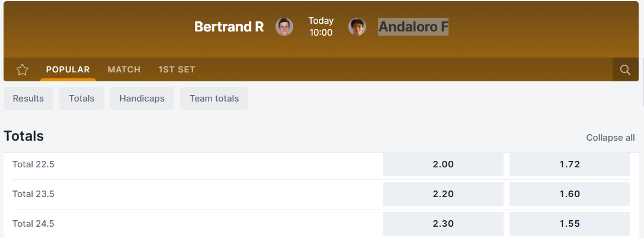644x238 pixels.
Task: Pick 2.00 odds on Total 22.5
Action: [x=443, y=164]
